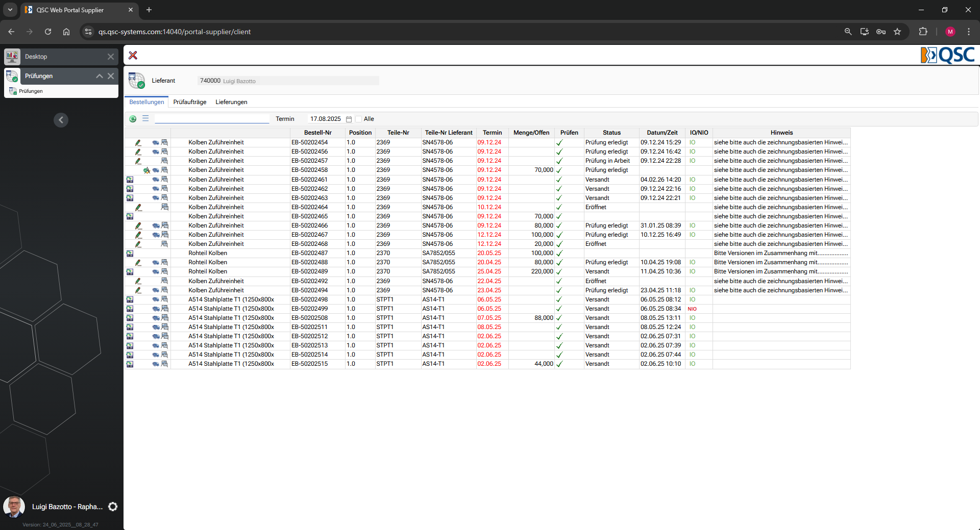Click status 'Prüfung in Arbeit' for EB-50202457
Viewport: 980px width, 530px height.
pyautogui.click(x=607, y=161)
